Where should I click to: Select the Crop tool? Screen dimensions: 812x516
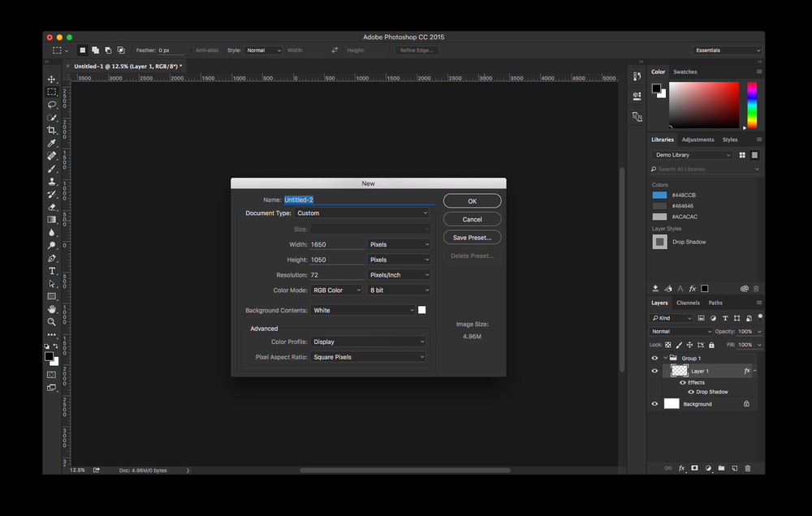tap(52, 130)
